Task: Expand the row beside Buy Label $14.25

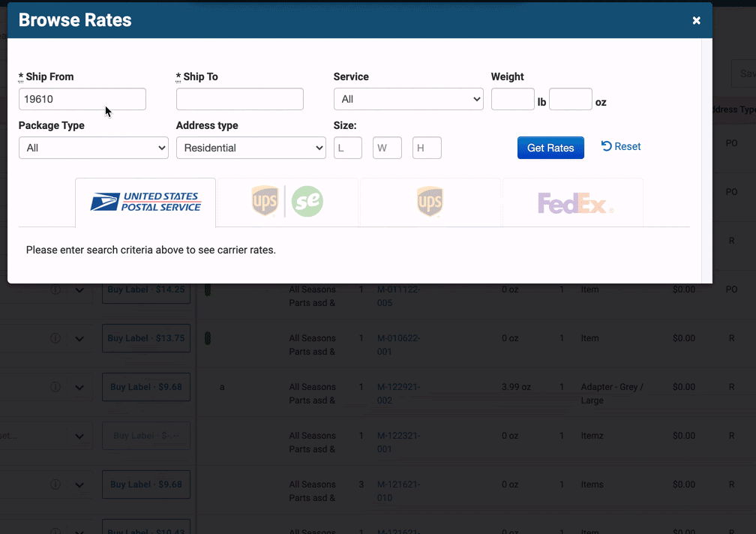Action: pyautogui.click(x=80, y=289)
